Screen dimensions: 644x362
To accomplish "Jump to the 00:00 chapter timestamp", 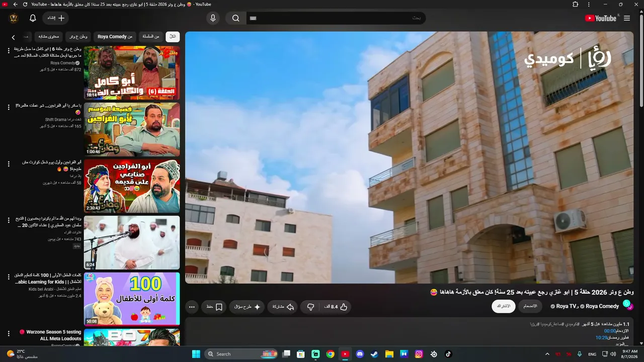I will tap(610, 331).
